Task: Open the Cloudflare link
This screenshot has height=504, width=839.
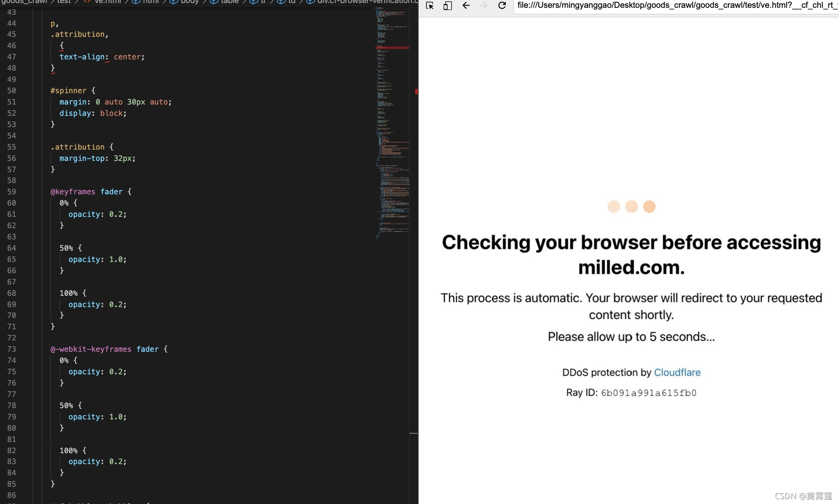Action: [677, 373]
